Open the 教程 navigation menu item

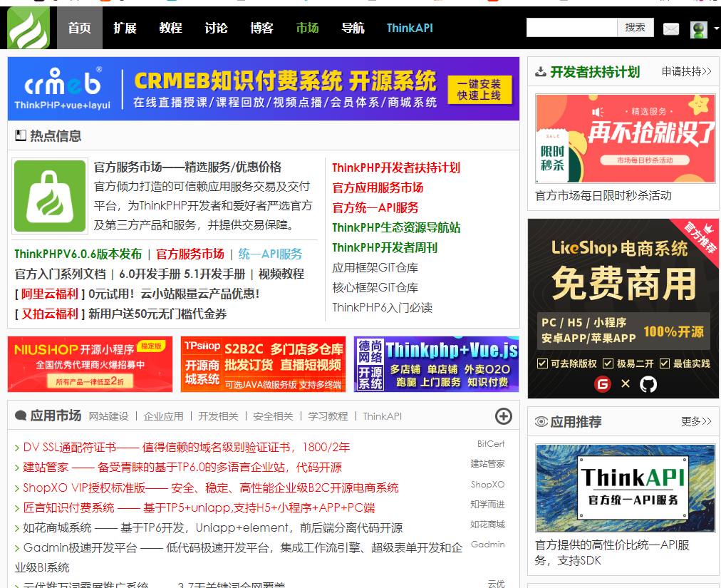[x=171, y=28]
